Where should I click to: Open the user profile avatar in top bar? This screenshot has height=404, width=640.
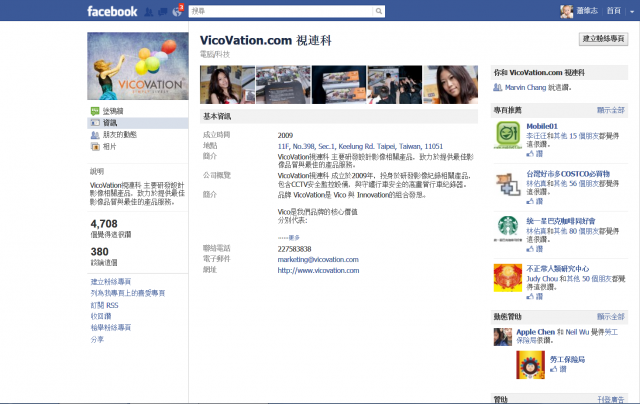(x=567, y=11)
